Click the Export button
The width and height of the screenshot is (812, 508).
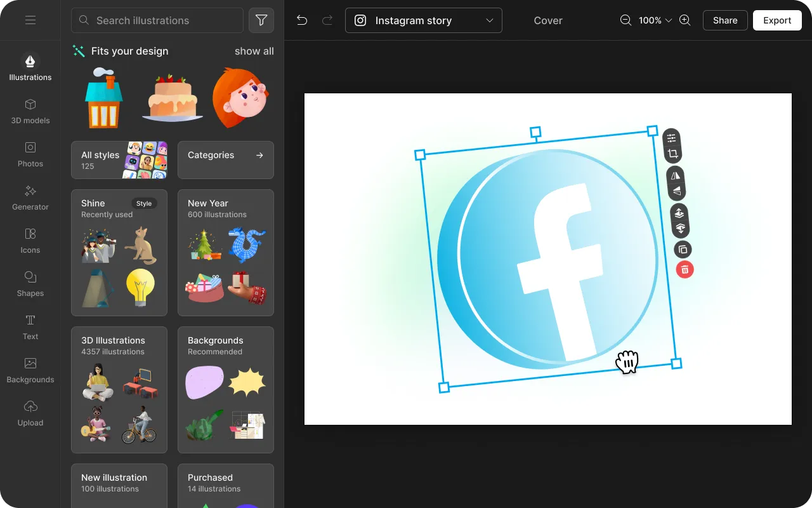pyautogui.click(x=777, y=20)
